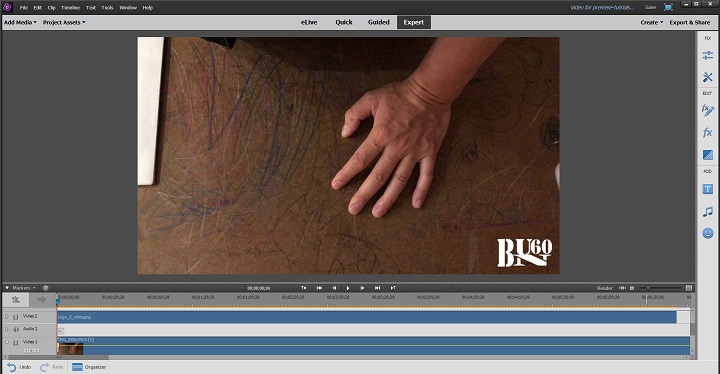Click the video preview monitor
The image size is (720, 374).
coord(349,156)
